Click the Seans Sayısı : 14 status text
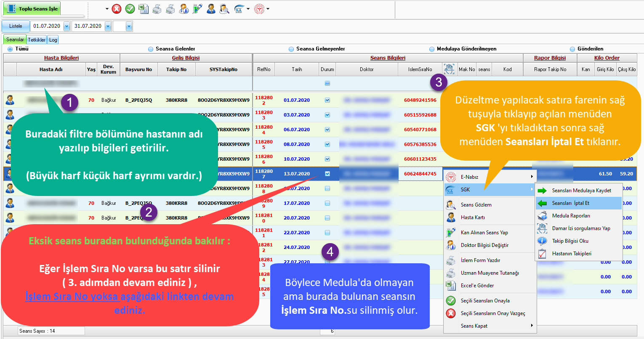The width and height of the screenshot is (644, 339). pos(37,331)
